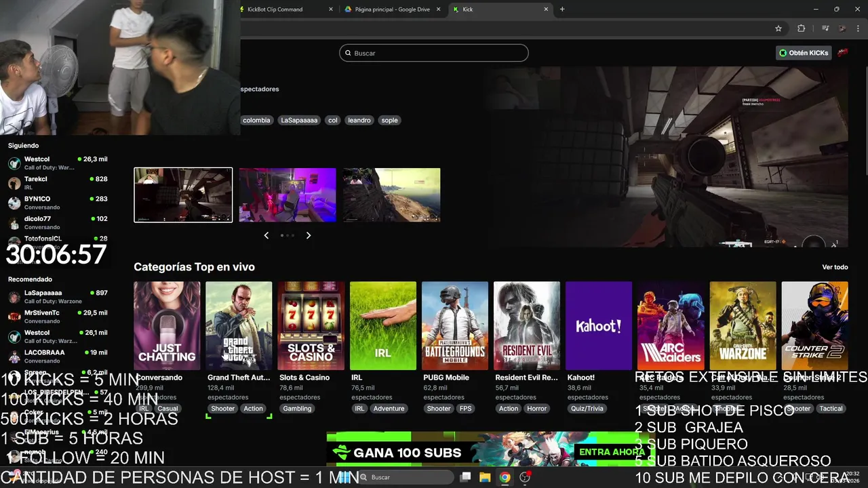
Task: Open the PUBG Mobile title link
Action: [x=446, y=378]
